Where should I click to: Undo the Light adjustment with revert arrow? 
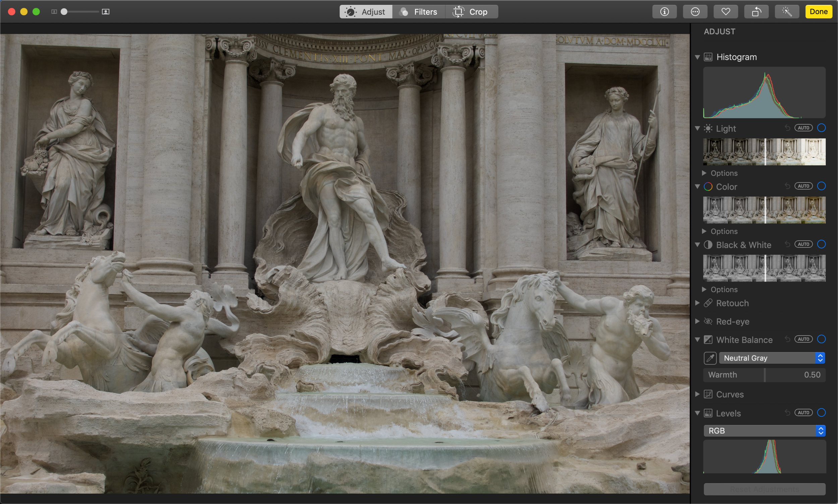tap(787, 128)
